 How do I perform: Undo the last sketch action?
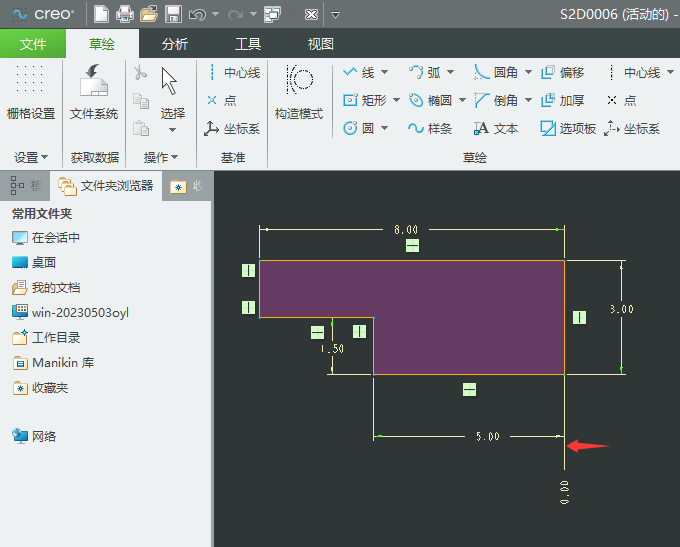[x=197, y=15]
